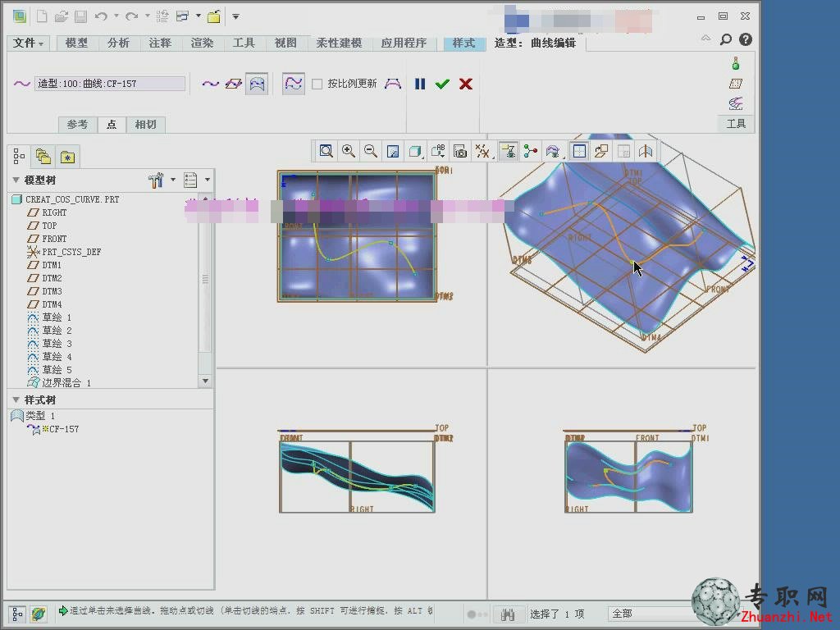Switch to the 样式 ribbon tab
Viewport: 840px width, 630px height.
[x=464, y=43]
